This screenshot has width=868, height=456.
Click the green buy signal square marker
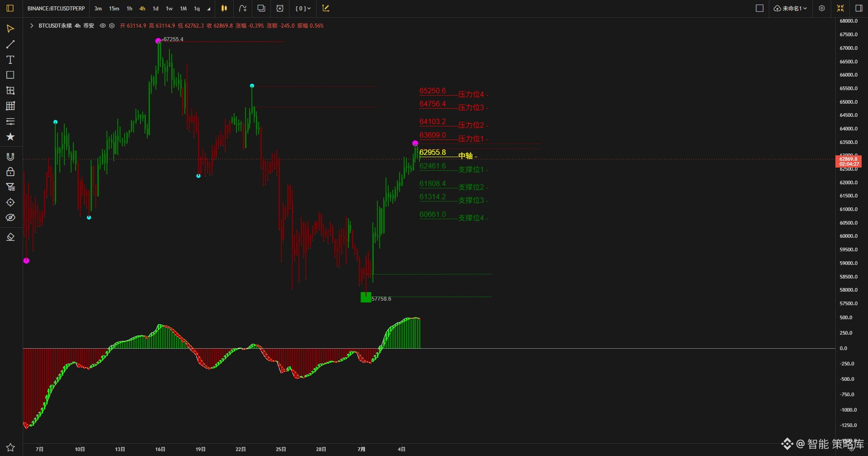pyautogui.click(x=366, y=297)
